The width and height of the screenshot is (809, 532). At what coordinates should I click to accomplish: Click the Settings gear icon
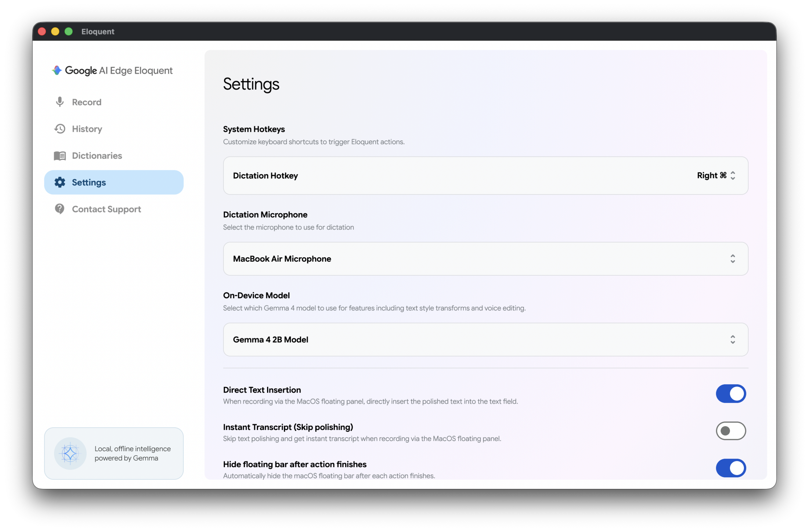pos(60,182)
